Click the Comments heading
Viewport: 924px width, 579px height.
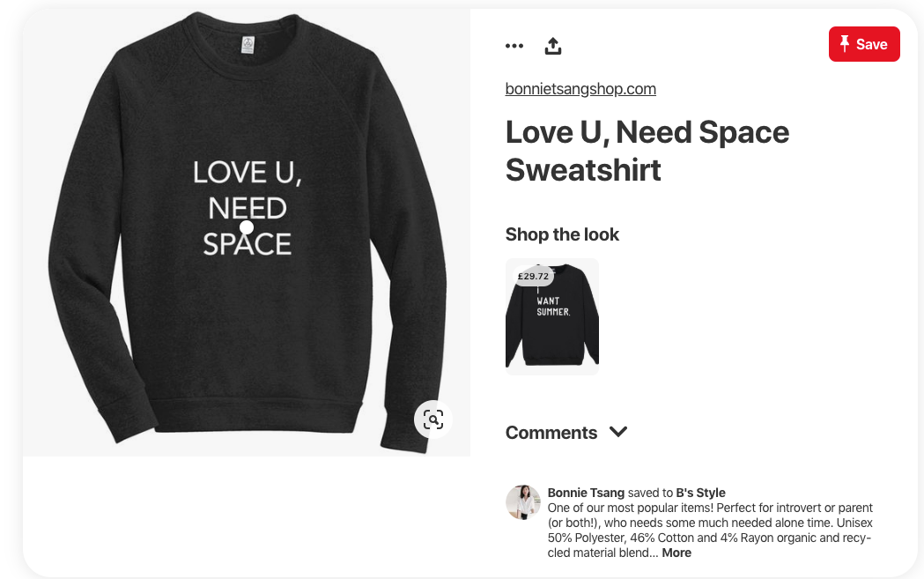(x=551, y=433)
